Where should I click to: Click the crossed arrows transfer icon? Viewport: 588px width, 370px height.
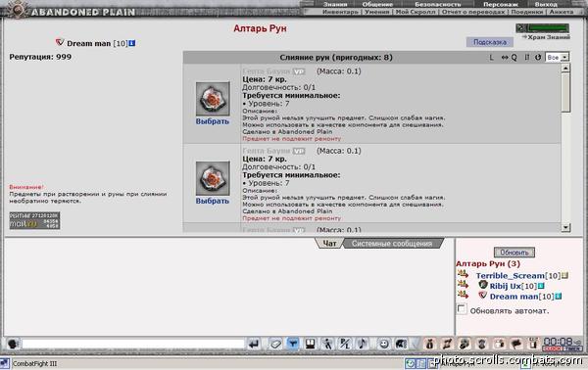click(448, 344)
